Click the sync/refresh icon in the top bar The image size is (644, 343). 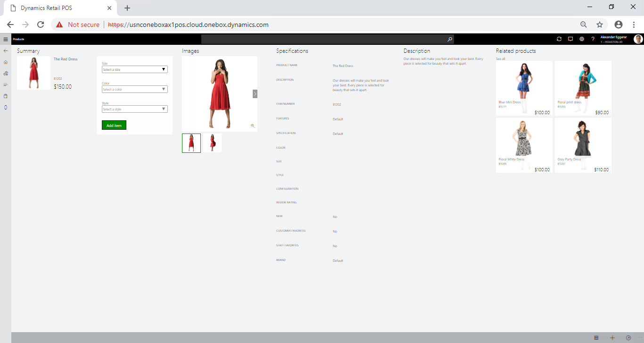click(559, 39)
